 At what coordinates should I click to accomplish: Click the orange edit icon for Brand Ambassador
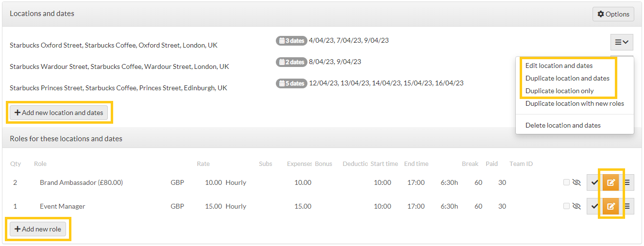(611, 182)
